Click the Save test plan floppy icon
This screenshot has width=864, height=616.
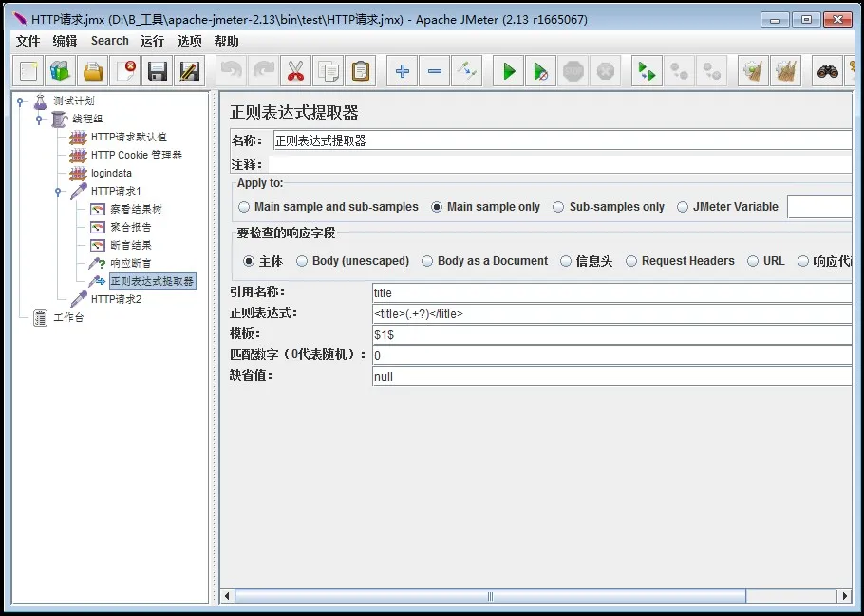(158, 71)
